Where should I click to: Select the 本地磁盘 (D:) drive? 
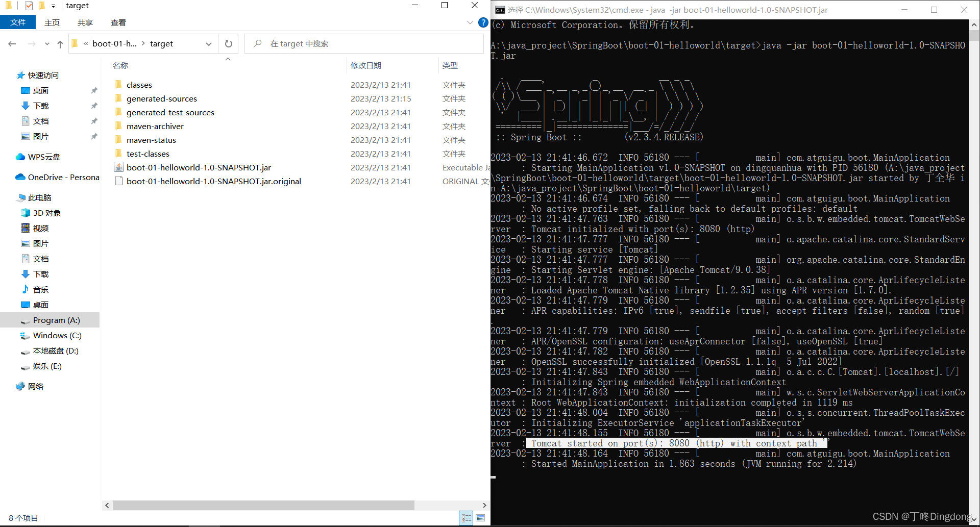click(56, 350)
